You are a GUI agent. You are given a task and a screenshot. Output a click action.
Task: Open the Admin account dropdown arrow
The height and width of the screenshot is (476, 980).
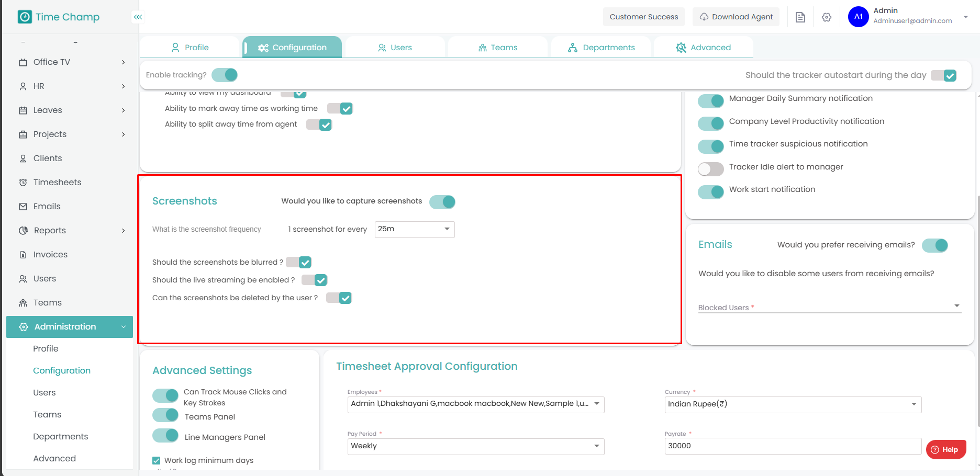pyautogui.click(x=966, y=17)
